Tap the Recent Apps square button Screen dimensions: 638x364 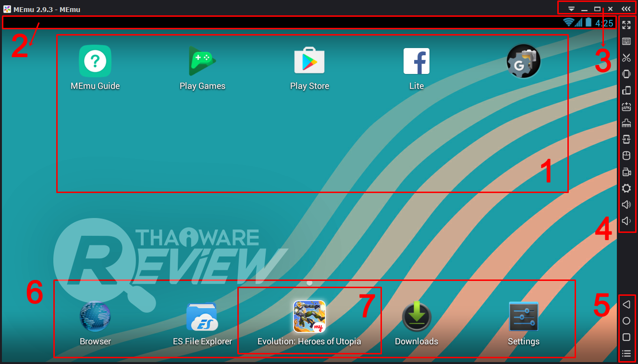tap(626, 337)
